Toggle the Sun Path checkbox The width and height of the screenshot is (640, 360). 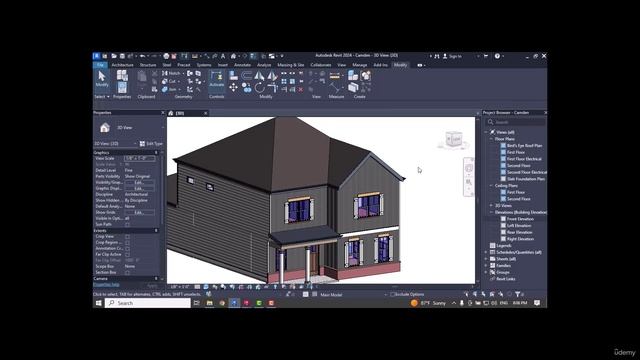127,224
